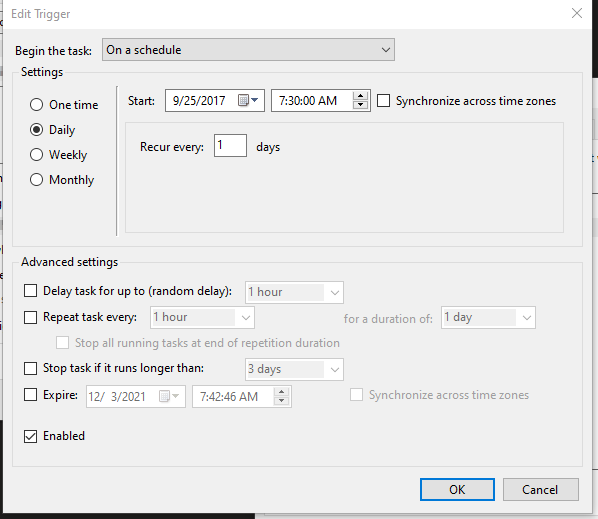
Task: Check Delay task for up to checkbox
Action: (x=31, y=291)
